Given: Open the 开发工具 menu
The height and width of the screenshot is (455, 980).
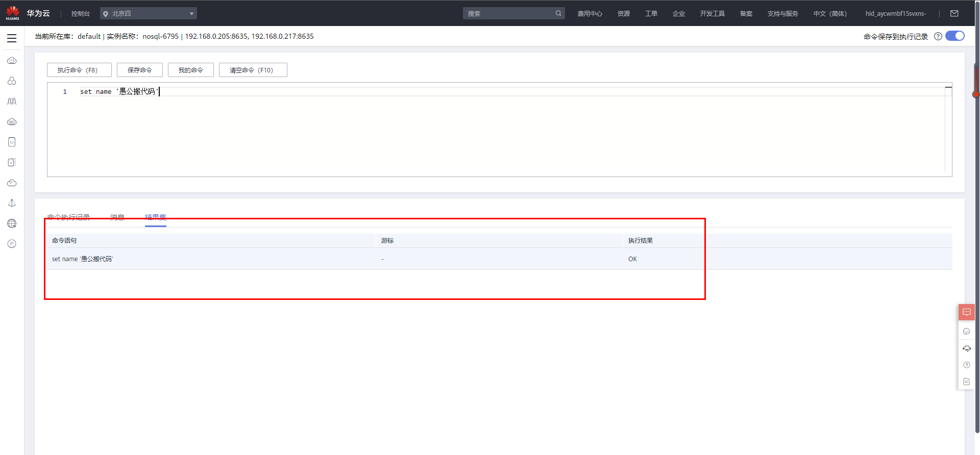Looking at the screenshot, I should tap(713, 14).
